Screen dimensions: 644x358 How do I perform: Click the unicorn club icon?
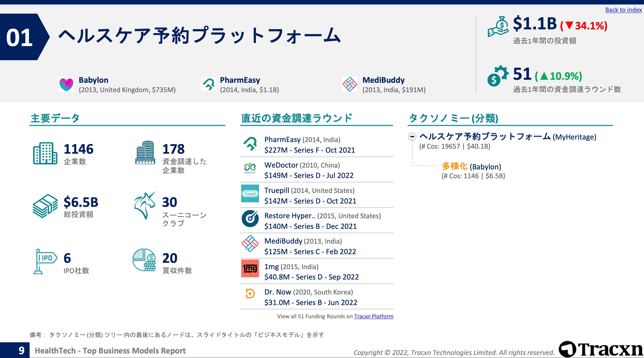click(x=145, y=206)
